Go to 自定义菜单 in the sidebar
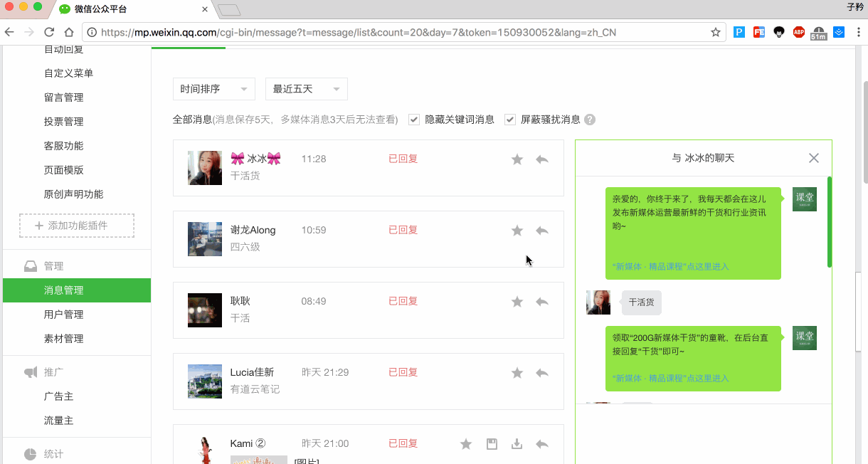This screenshot has width=868, height=464. click(x=68, y=73)
